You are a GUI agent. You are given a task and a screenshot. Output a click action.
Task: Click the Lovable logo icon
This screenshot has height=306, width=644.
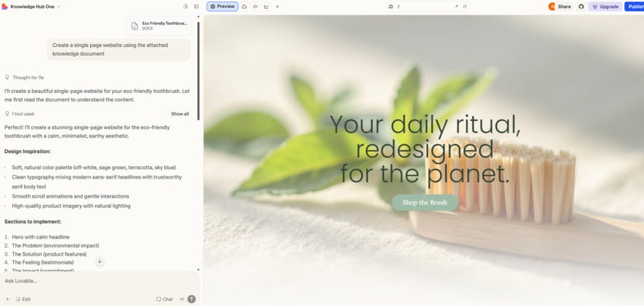pos(4,7)
